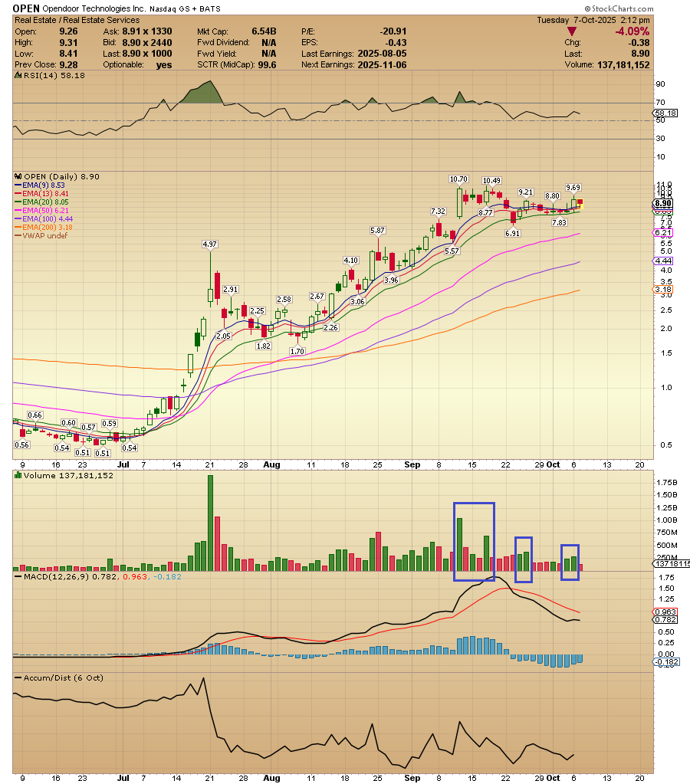Click the Volume panel legend icon

pyautogui.click(x=18, y=475)
